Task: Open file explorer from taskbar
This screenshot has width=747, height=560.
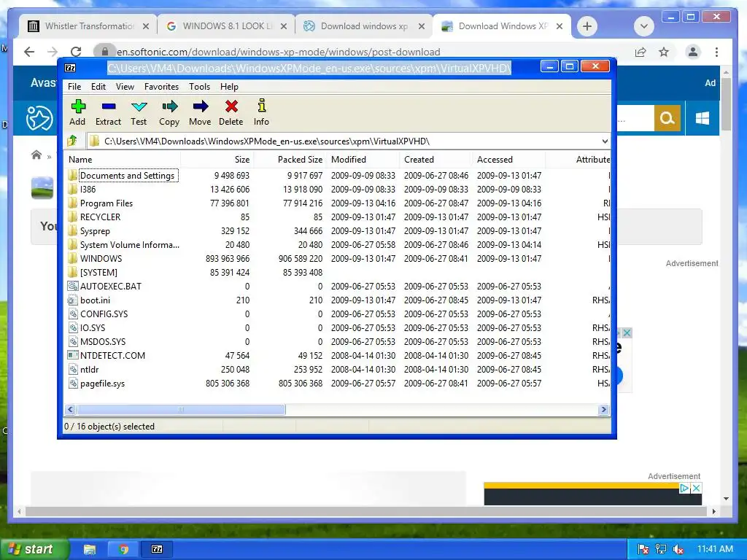Action: pyautogui.click(x=90, y=549)
